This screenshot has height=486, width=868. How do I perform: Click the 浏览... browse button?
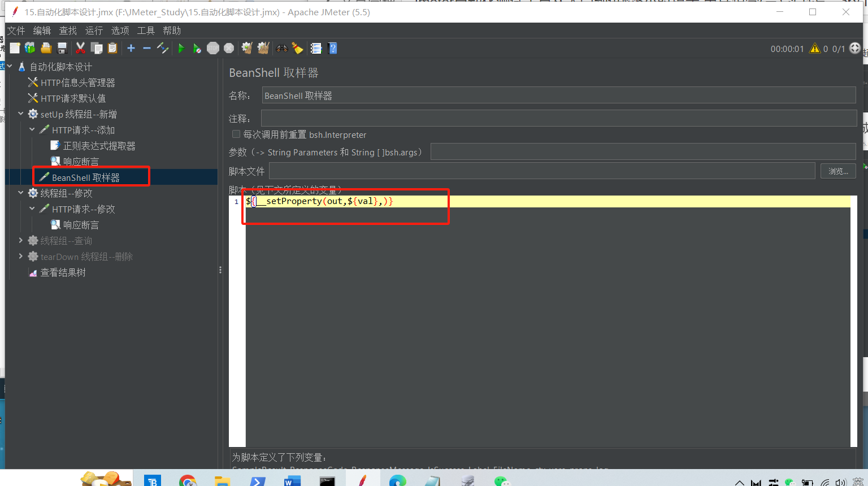[838, 171]
